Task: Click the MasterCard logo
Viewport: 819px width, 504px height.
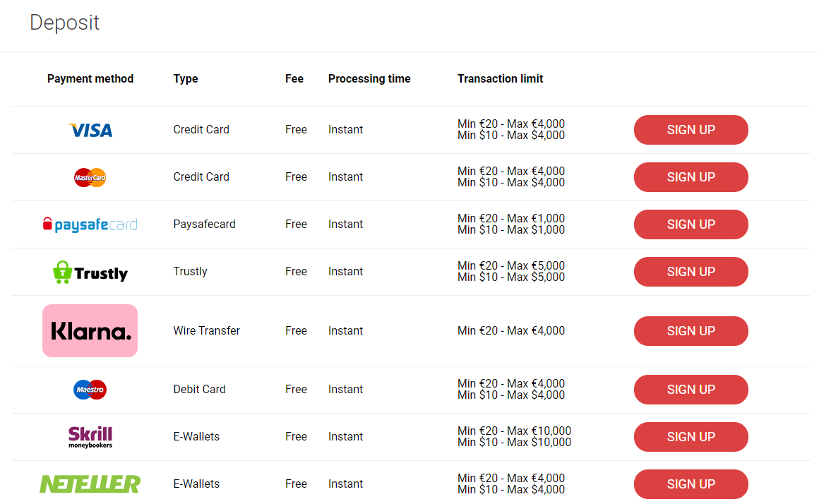Action: [x=90, y=177]
